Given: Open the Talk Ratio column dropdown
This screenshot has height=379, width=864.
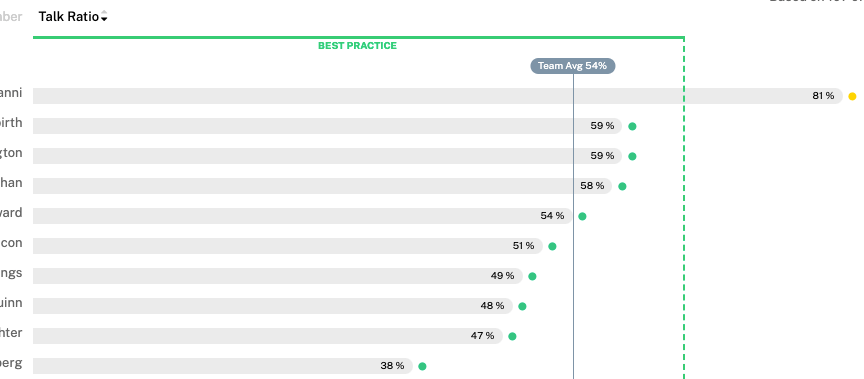Looking at the screenshot, I should point(73,17).
